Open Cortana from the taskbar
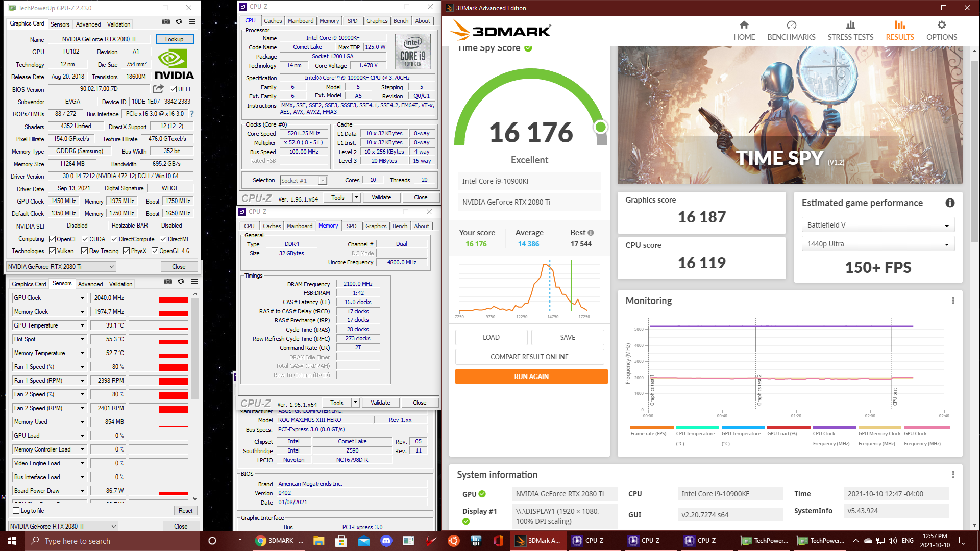This screenshot has width=980, height=551. click(212, 541)
